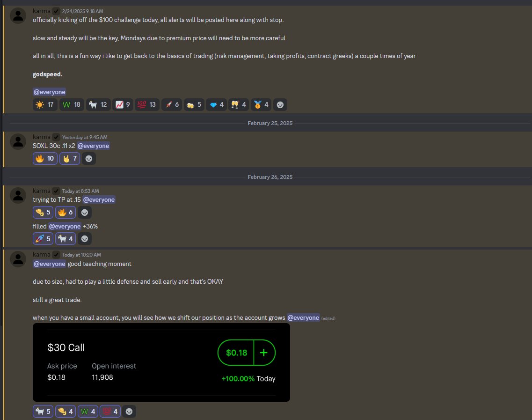Viewport: 532px width, 420px height.
Task: Click verified badge beside karma at 8:53 AM
Action: click(x=56, y=191)
